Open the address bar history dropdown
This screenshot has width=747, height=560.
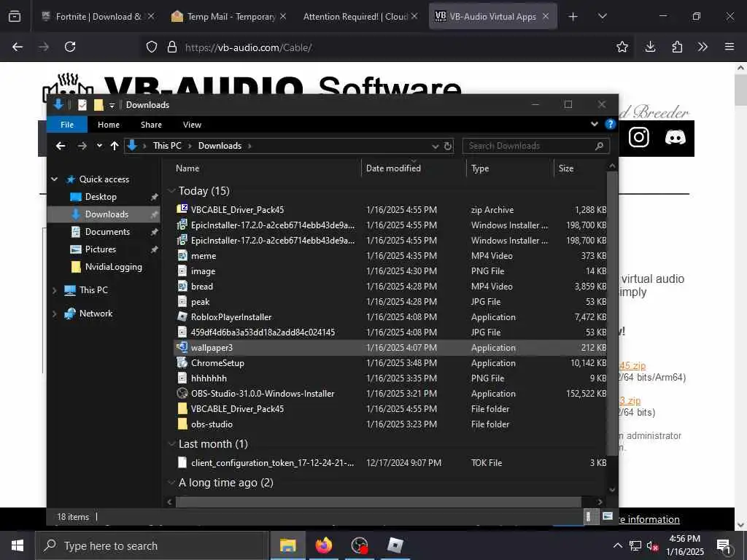point(435,146)
